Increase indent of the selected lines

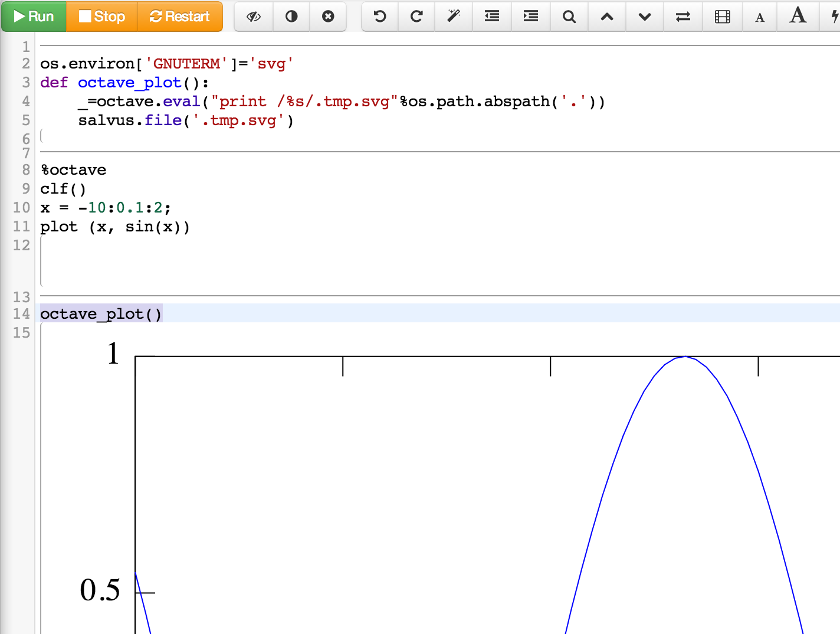coord(531,17)
